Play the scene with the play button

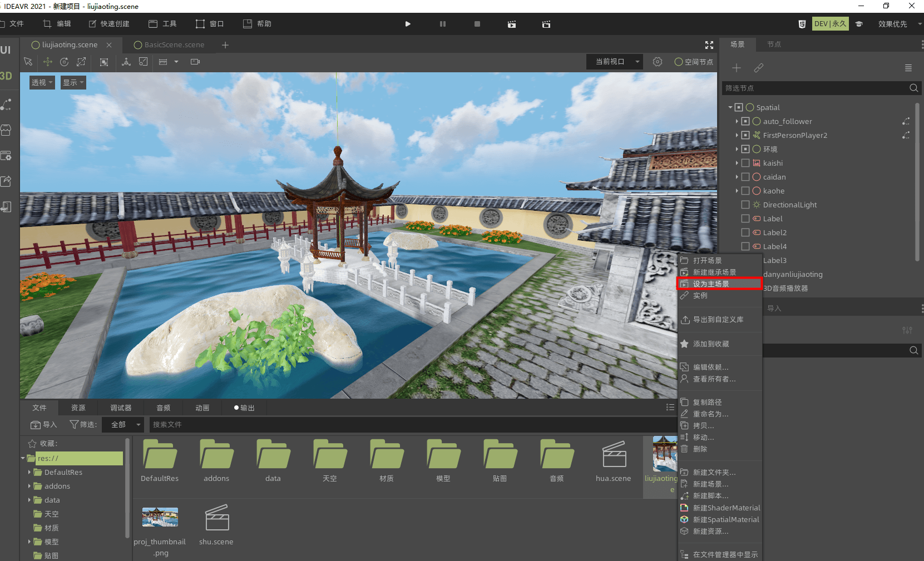[408, 24]
